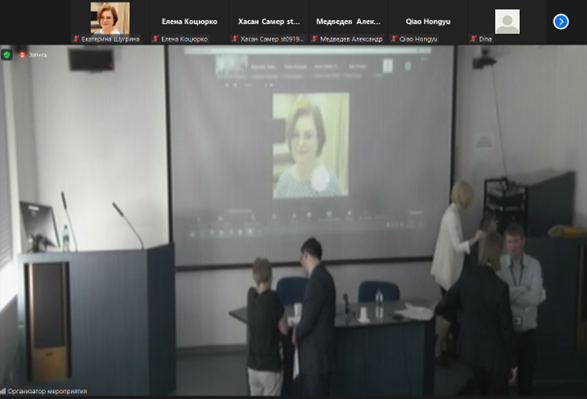Image resolution: width=587 pixels, height=399 pixels.
Task: Click muted mic icon beside Qiao Hongyu
Action: pyautogui.click(x=394, y=39)
